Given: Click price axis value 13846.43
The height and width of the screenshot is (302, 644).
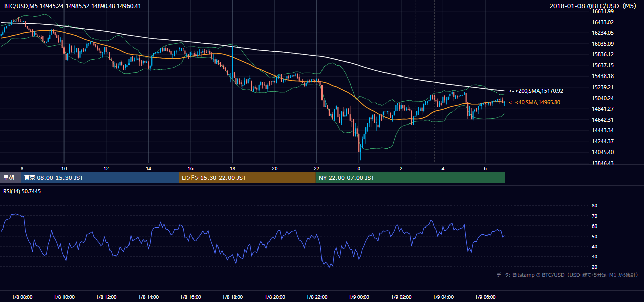Looking at the screenshot, I should tap(603, 163).
